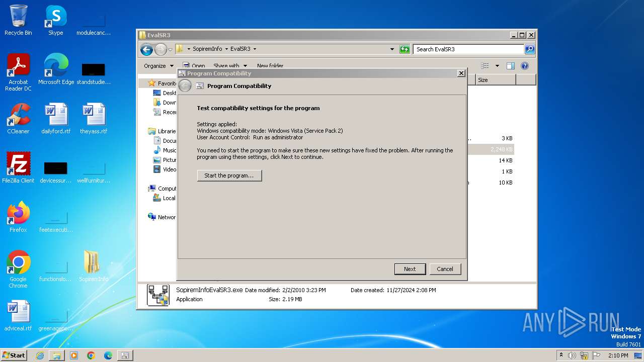Open Google Chrome desktop shortcut
644x362 pixels.
pos(18,269)
